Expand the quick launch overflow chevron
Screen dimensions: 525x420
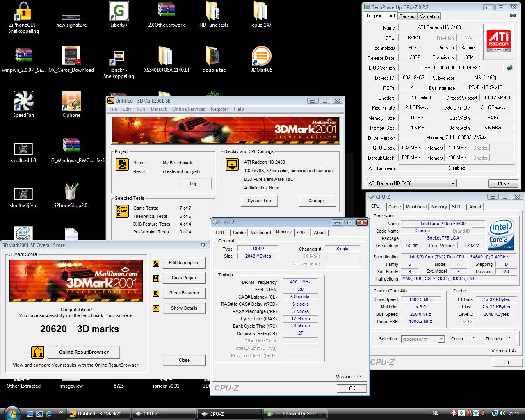tap(61, 412)
